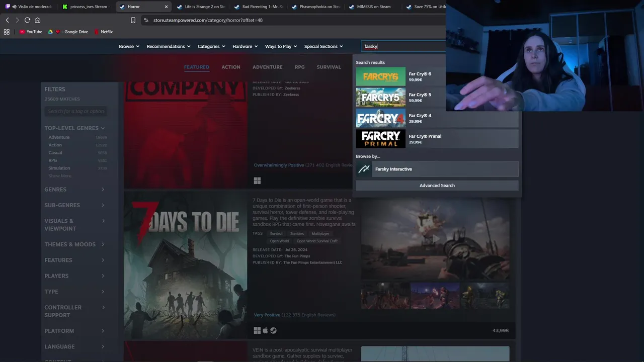Close the Horror tab
644x362 pixels.
[166, 7]
